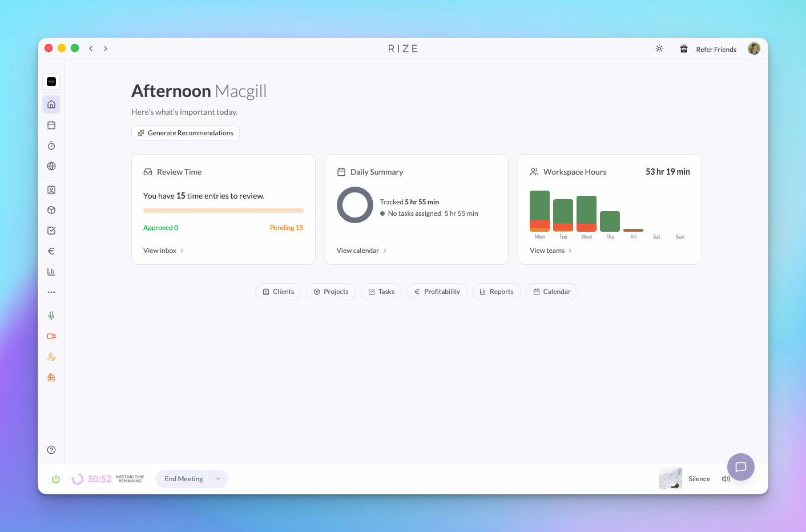Open the globe icon in sidebar
The image size is (806, 532).
[51, 166]
